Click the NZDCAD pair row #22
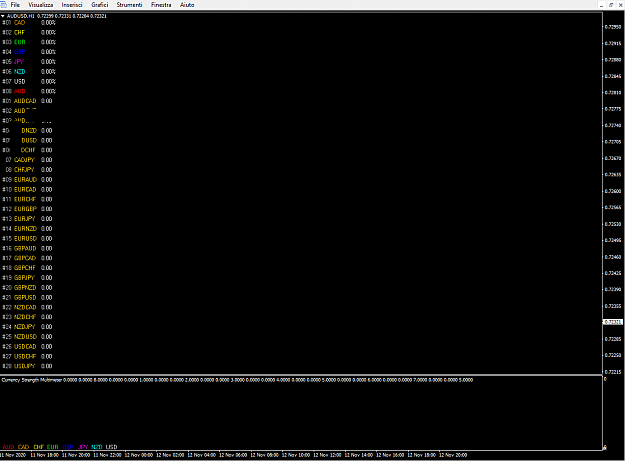The height and width of the screenshot is (461, 625). (x=27, y=307)
